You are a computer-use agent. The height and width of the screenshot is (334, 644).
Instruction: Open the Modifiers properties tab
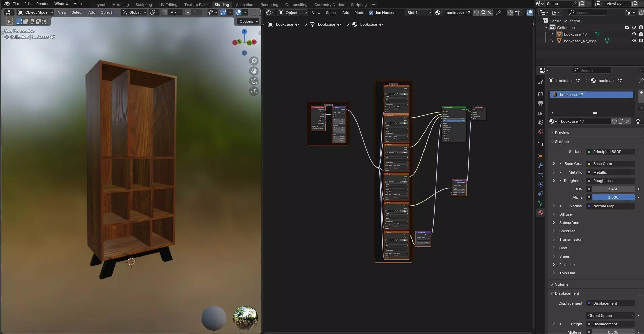pyautogui.click(x=541, y=165)
